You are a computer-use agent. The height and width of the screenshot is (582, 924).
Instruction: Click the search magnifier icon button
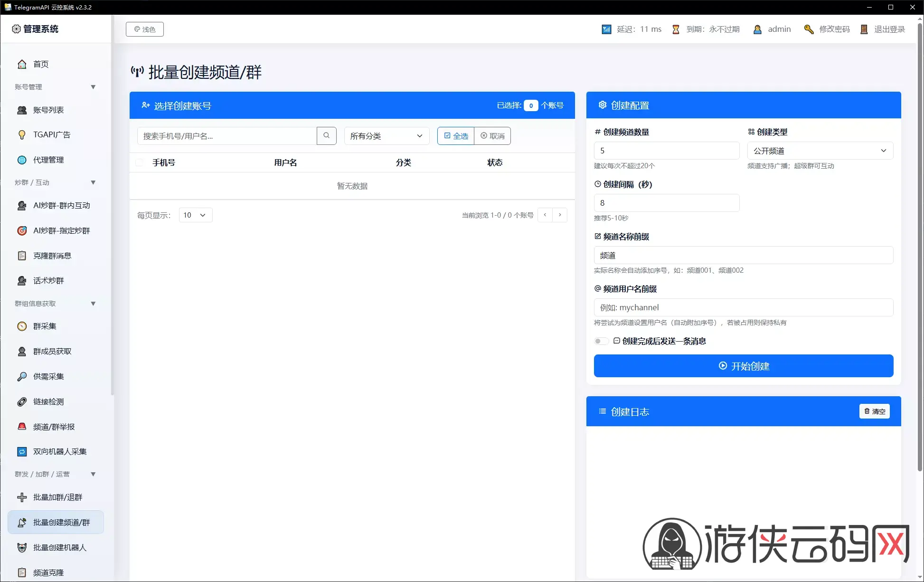tap(326, 136)
